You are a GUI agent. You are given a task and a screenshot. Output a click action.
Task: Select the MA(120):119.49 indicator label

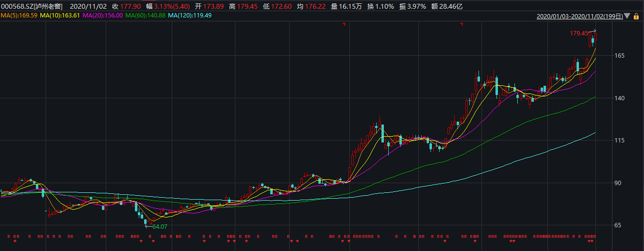190,16
